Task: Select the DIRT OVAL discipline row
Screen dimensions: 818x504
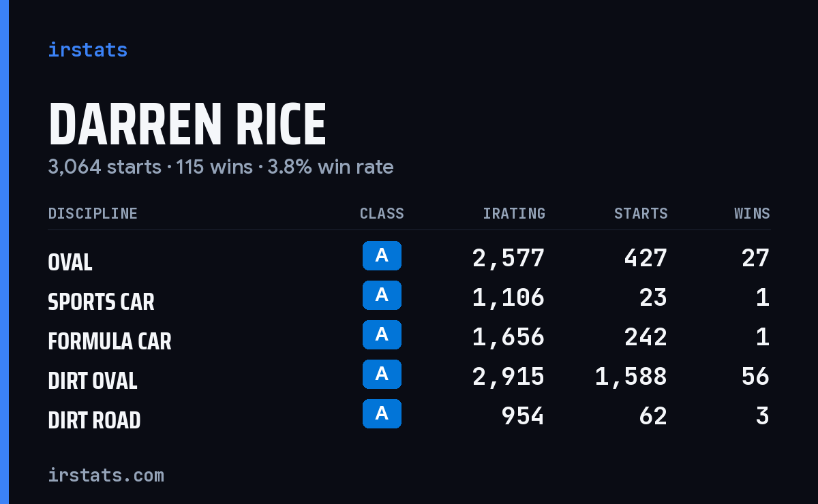Action: [x=409, y=377]
